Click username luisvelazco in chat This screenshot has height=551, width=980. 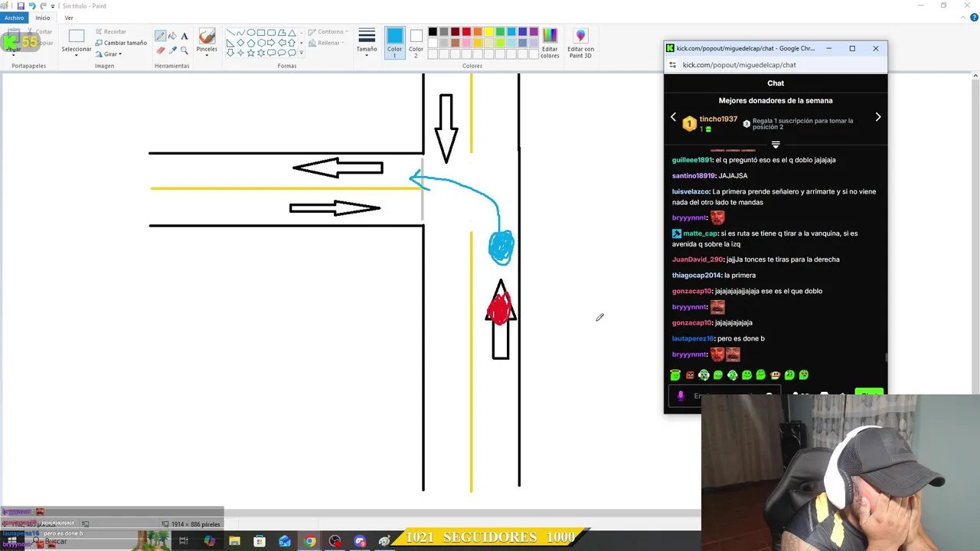tap(691, 191)
